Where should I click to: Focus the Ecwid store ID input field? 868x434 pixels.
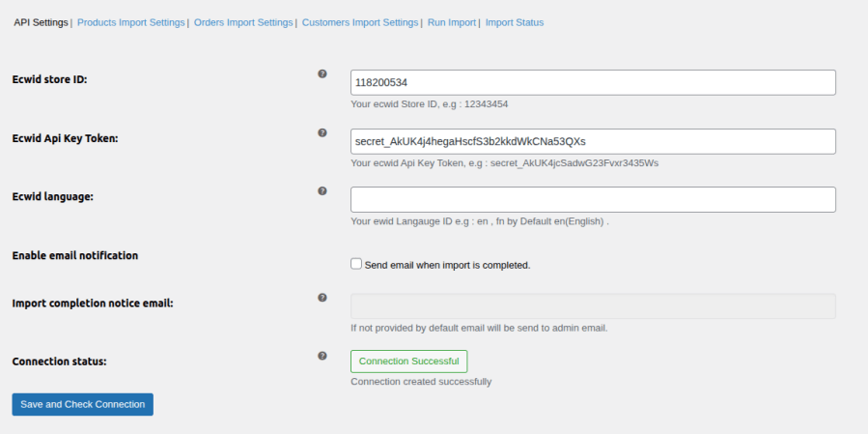tap(592, 83)
